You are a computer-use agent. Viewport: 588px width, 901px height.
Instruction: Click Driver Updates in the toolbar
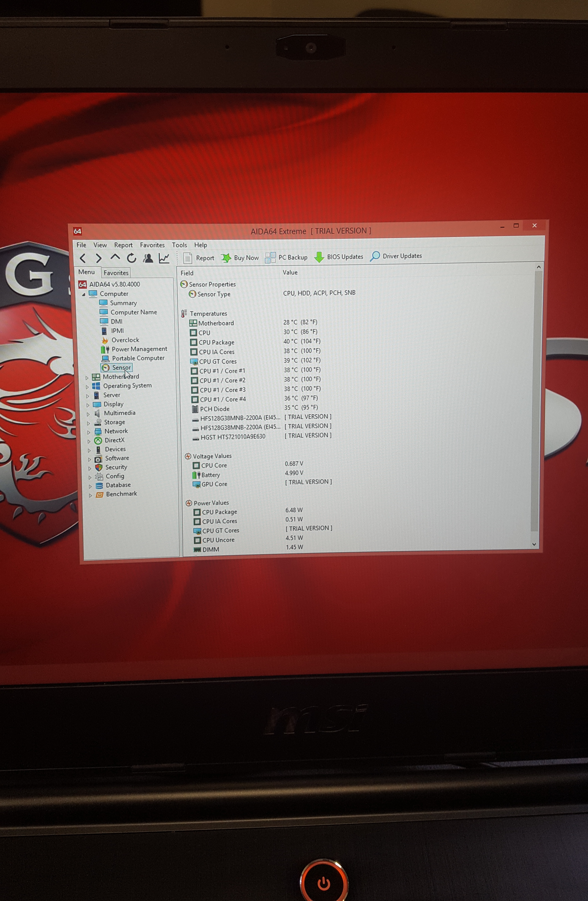point(396,256)
